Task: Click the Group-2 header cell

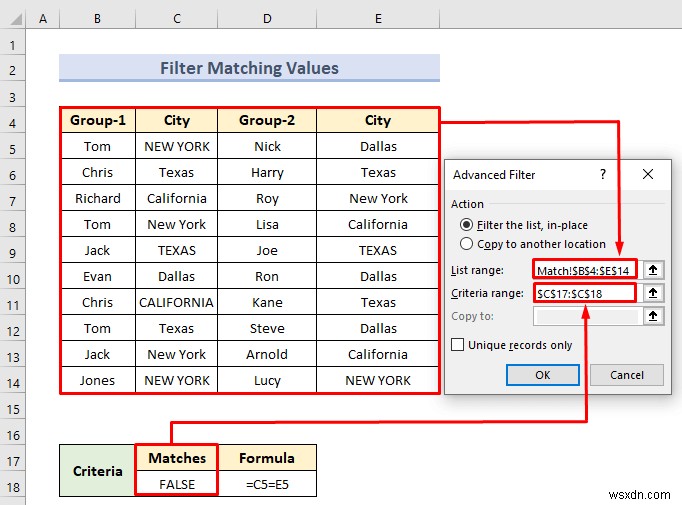Action: (267, 120)
